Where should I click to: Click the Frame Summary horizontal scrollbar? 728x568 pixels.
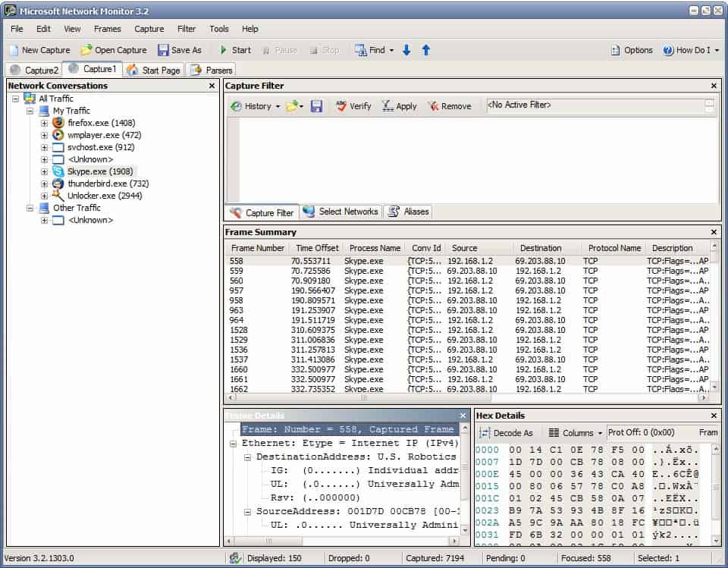(x=467, y=397)
